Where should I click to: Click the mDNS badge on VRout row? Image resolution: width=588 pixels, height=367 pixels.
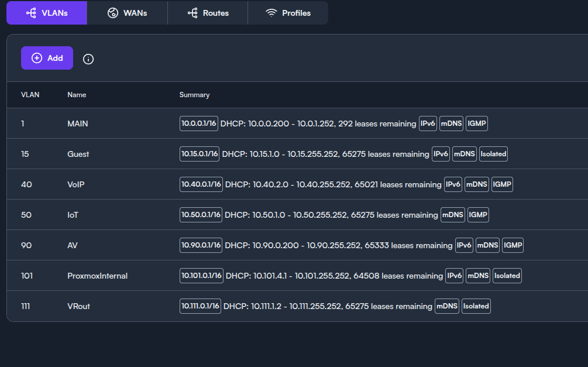click(447, 306)
